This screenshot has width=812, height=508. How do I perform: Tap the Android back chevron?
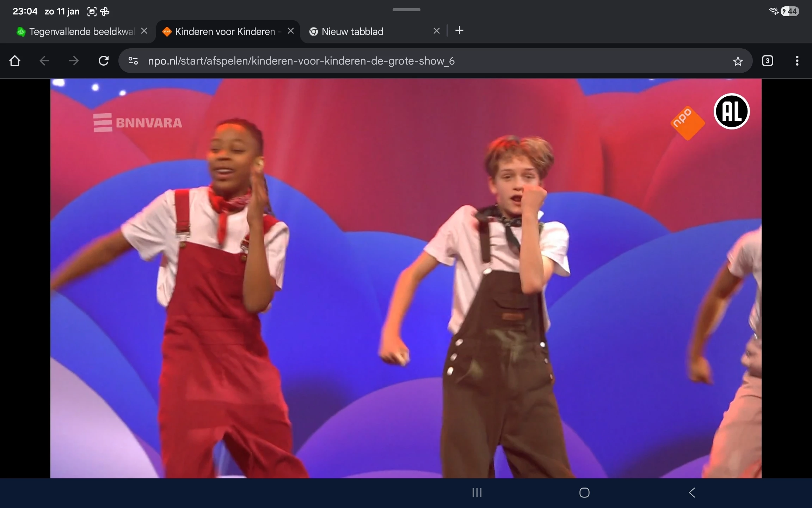tap(692, 492)
